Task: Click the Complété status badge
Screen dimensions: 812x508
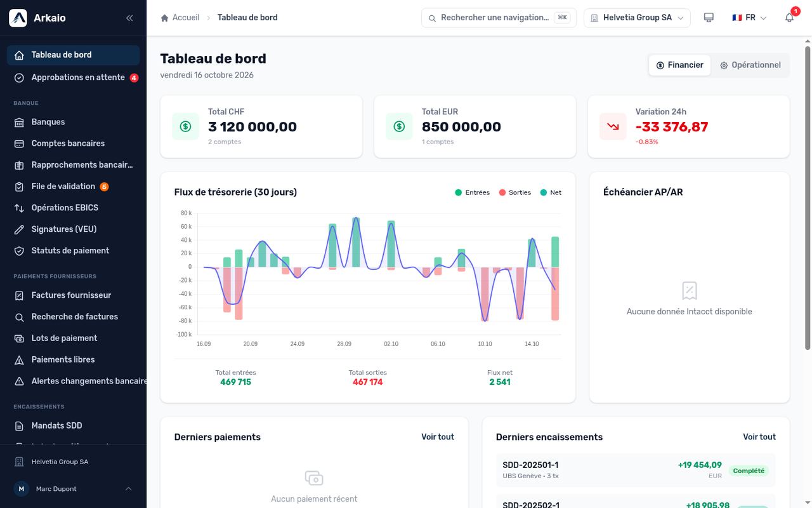Action: coord(749,471)
